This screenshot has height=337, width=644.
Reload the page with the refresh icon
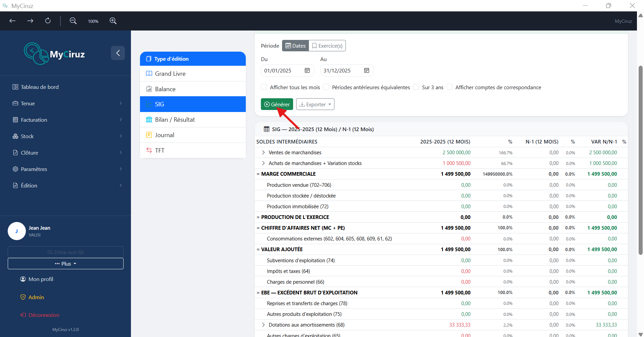tap(48, 21)
